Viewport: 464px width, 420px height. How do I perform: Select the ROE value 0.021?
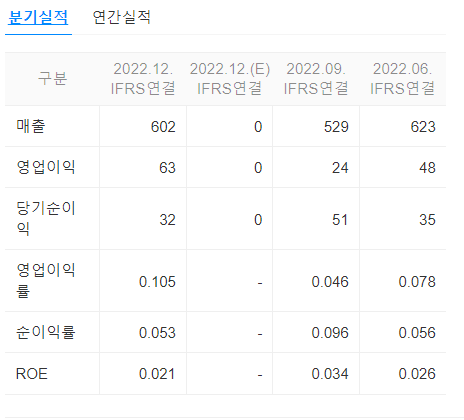tap(157, 374)
